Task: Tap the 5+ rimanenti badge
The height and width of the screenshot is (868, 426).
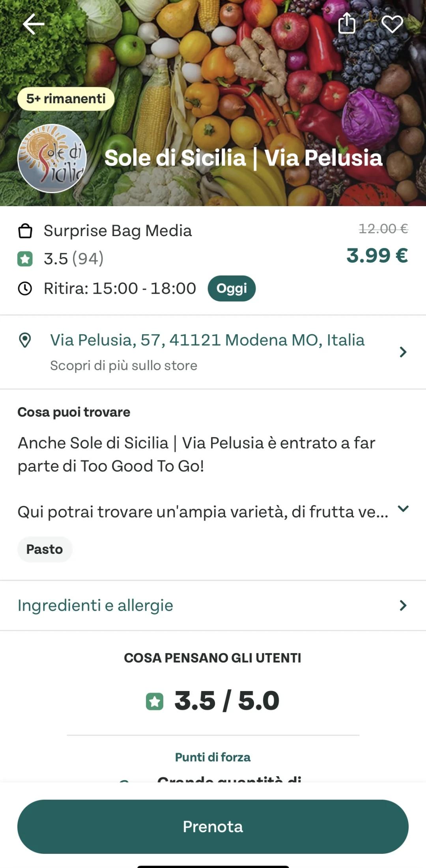Action: [x=66, y=99]
